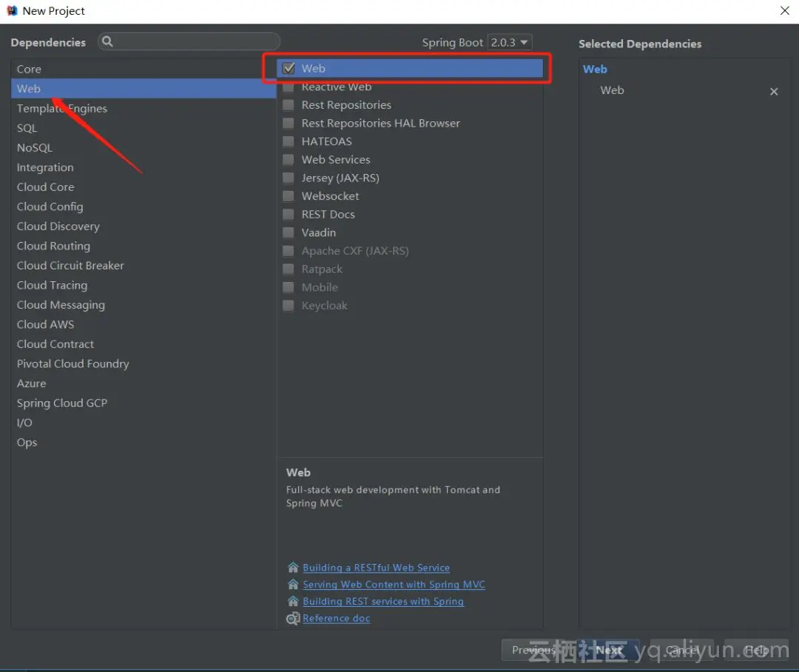
Task: Open Serving Web Content with Spring MVC link
Action: tap(394, 585)
